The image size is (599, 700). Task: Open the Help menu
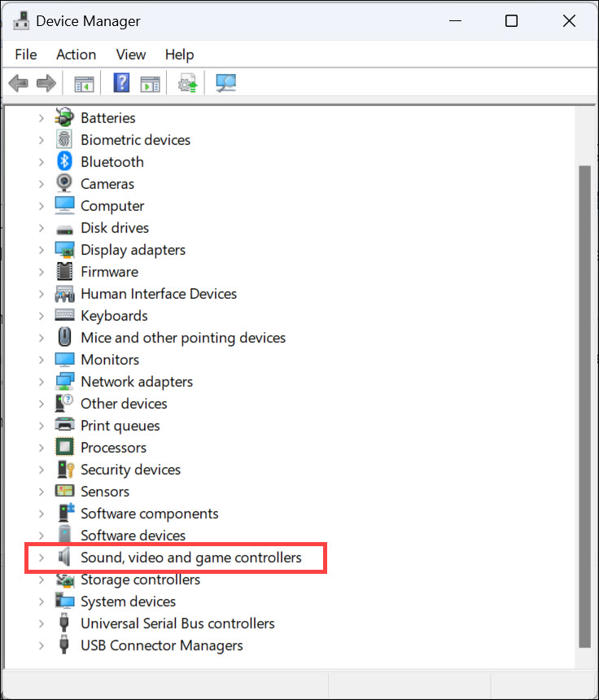(x=179, y=55)
